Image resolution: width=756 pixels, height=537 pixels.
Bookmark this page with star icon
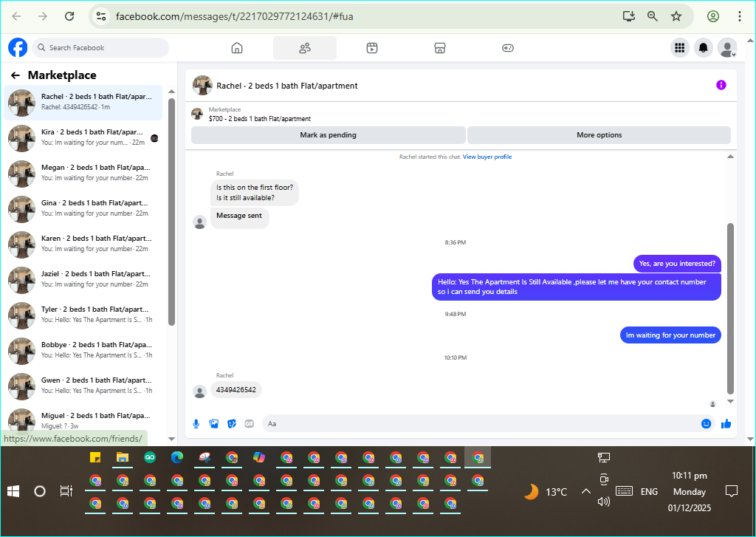[x=676, y=16]
